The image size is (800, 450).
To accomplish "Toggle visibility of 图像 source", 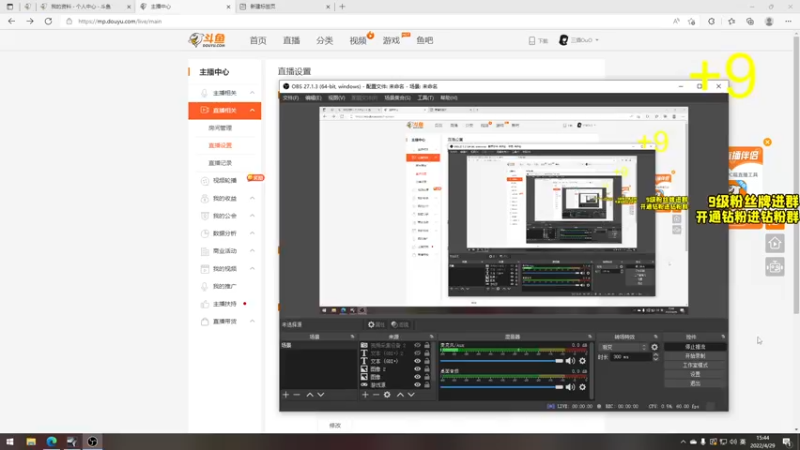I will coord(417,377).
